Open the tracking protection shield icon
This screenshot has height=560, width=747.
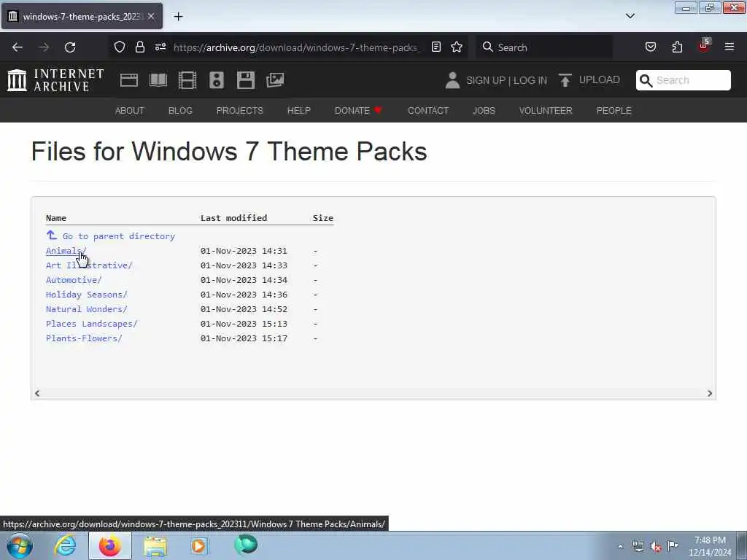tap(120, 47)
